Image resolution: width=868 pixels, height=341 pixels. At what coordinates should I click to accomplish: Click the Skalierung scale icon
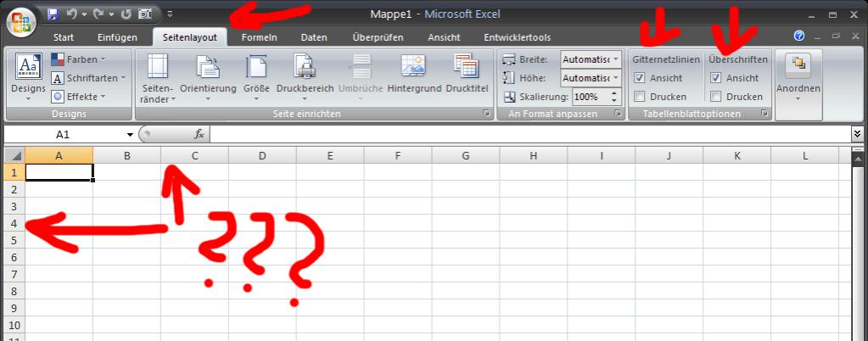[509, 97]
